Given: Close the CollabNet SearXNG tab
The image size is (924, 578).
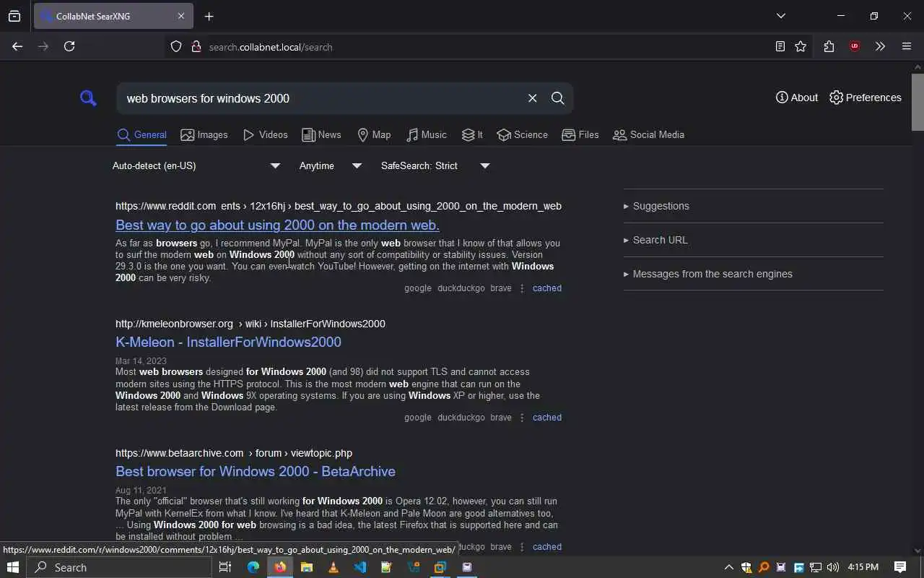Looking at the screenshot, I should click(181, 16).
